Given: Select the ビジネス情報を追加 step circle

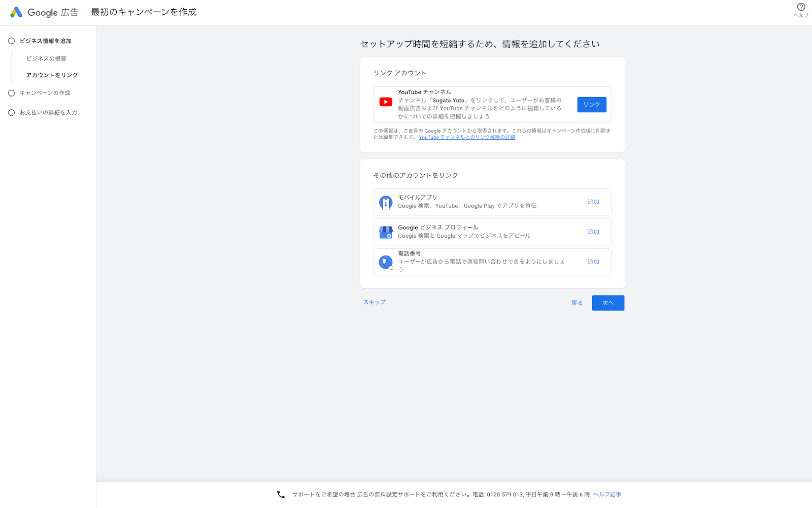Looking at the screenshot, I should coord(11,41).
